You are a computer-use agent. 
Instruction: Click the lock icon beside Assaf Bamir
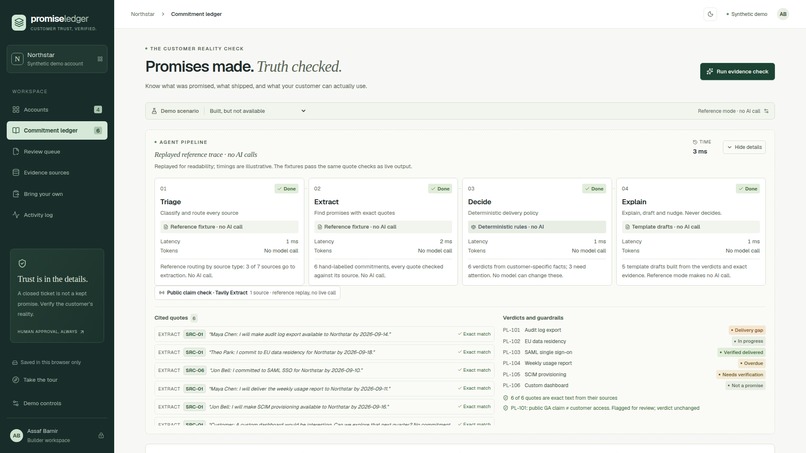(101, 436)
